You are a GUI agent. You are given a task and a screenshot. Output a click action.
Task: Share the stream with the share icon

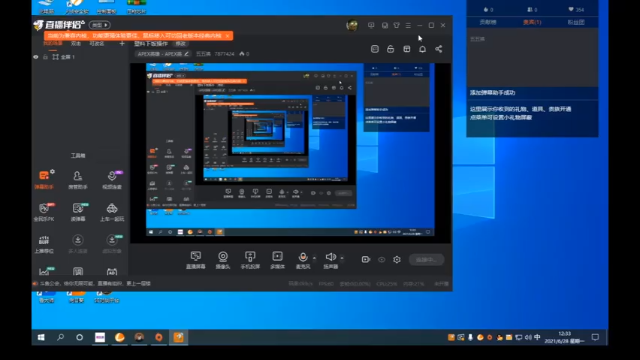pyautogui.click(x=438, y=49)
